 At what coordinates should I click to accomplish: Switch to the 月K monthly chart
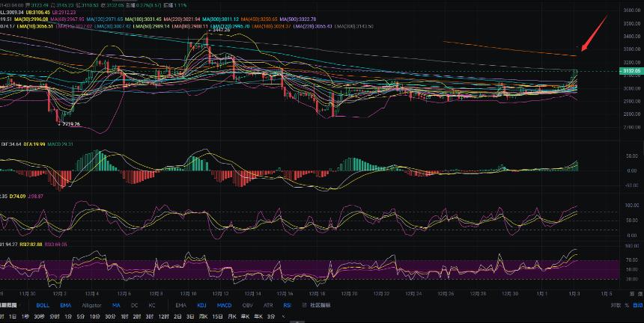pyautogui.click(x=232, y=316)
